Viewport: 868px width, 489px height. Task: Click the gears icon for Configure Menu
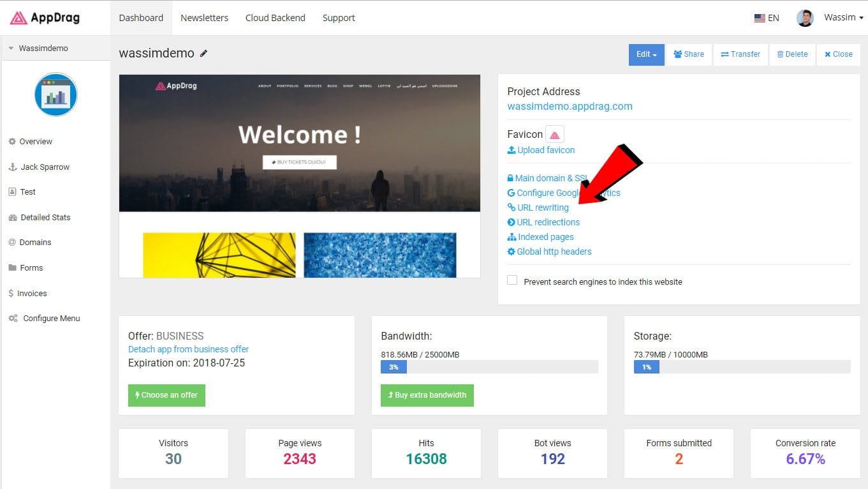click(x=13, y=319)
